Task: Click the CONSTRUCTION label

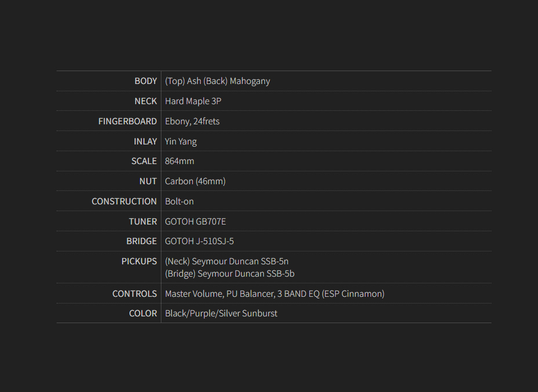Action: pyautogui.click(x=124, y=202)
